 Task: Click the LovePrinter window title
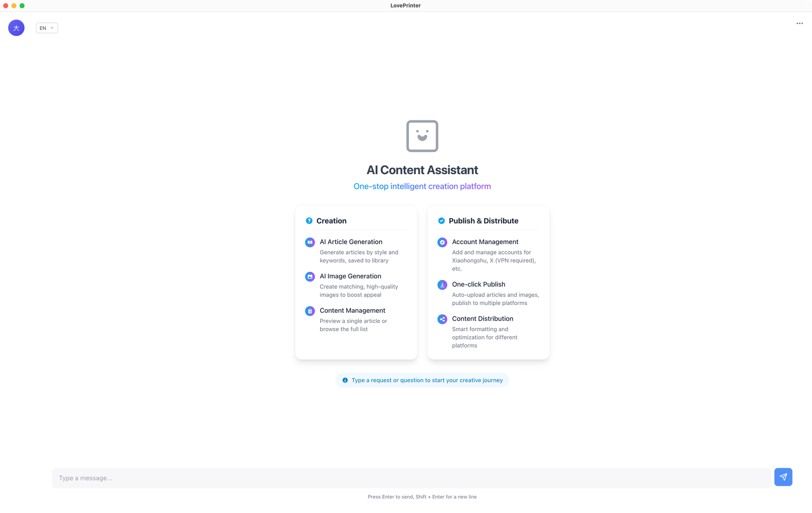tap(405, 6)
